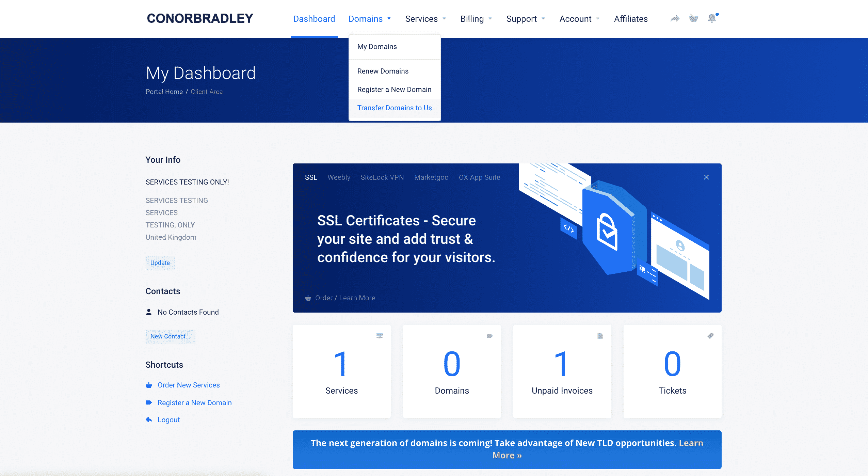Open the Dashboard nav item
The width and height of the screenshot is (868, 476).
click(314, 19)
